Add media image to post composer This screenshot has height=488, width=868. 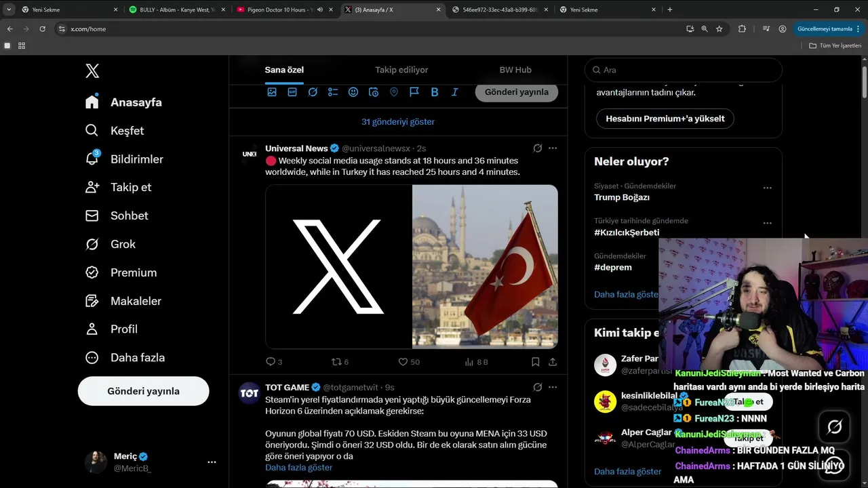(x=272, y=92)
